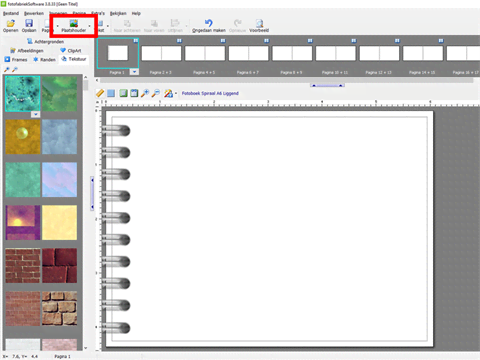The image size is (480, 360).
Task: Click the zoom in magnifier icon
Action: point(145,93)
